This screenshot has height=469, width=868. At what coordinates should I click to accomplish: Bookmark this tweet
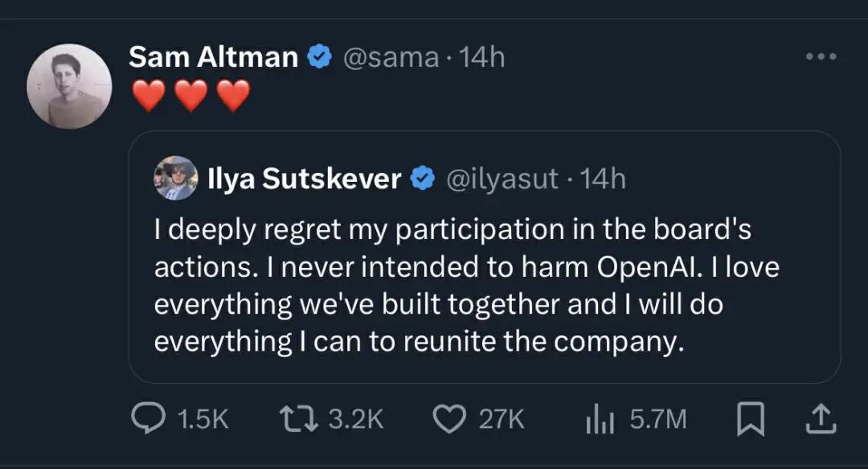[750, 419]
